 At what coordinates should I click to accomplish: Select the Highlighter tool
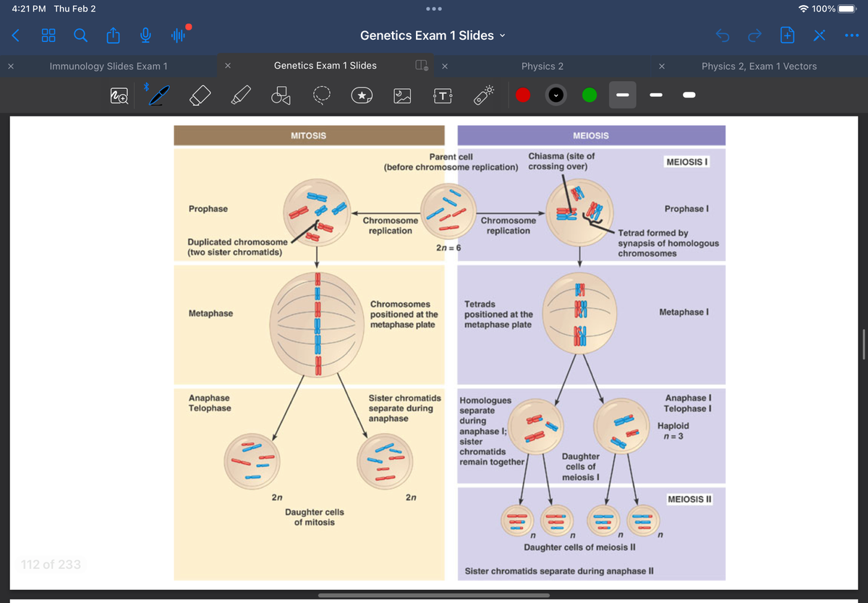click(x=241, y=95)
